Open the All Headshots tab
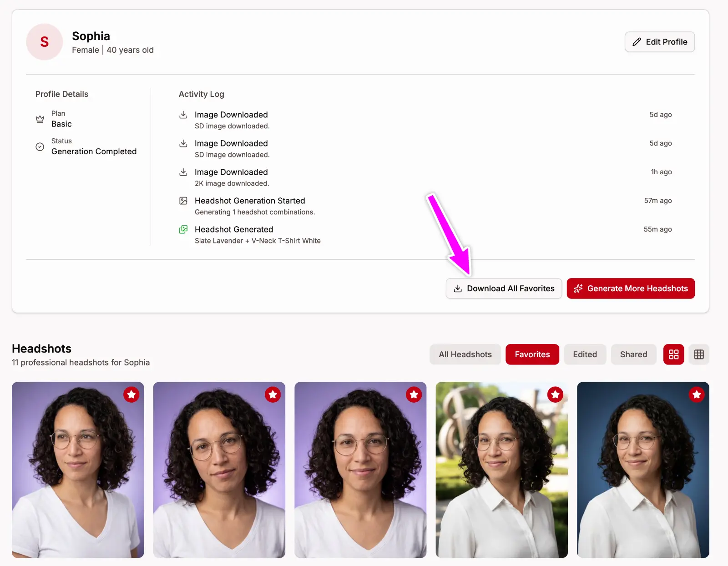 click(465, 354)
